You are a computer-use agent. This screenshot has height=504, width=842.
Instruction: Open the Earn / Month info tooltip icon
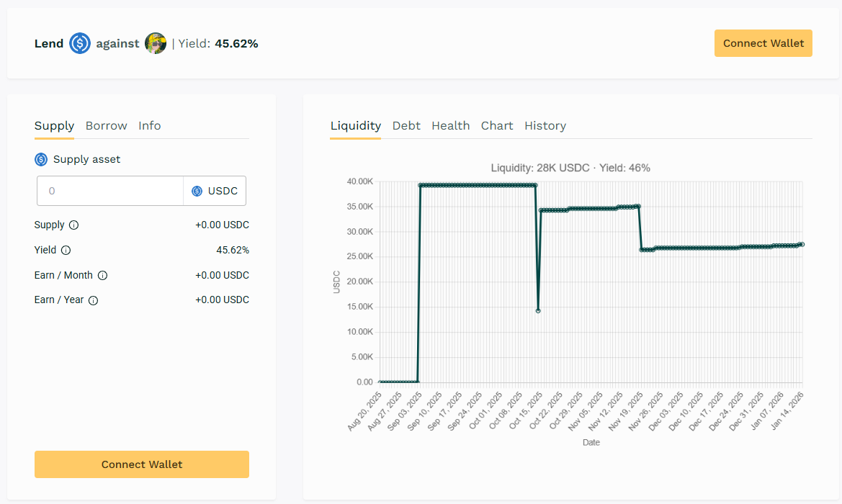point(102,275)
